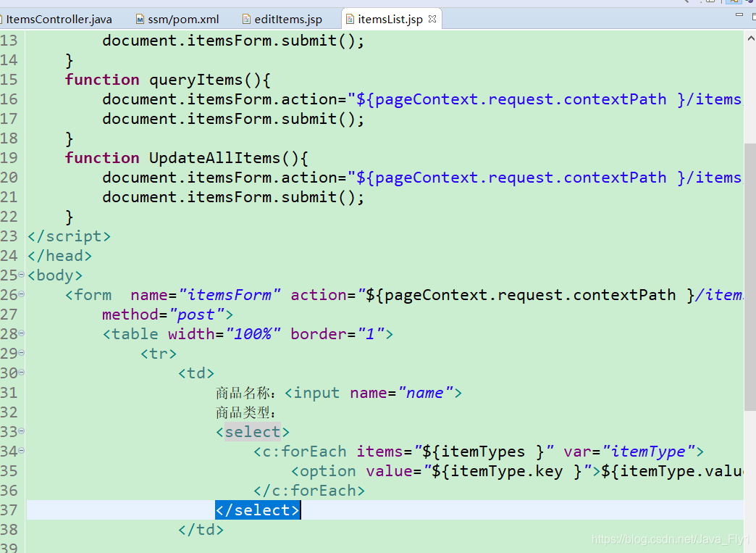Click the vertical scrollbar thumb
The width and height of the screenshot is (756, 553).
point(750,277)
